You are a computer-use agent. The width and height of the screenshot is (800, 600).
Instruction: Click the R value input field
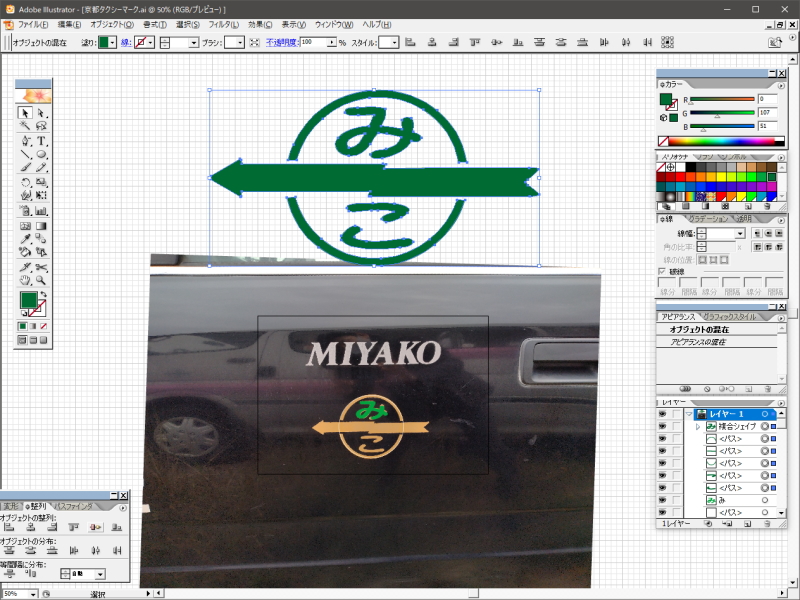(767, 99)
